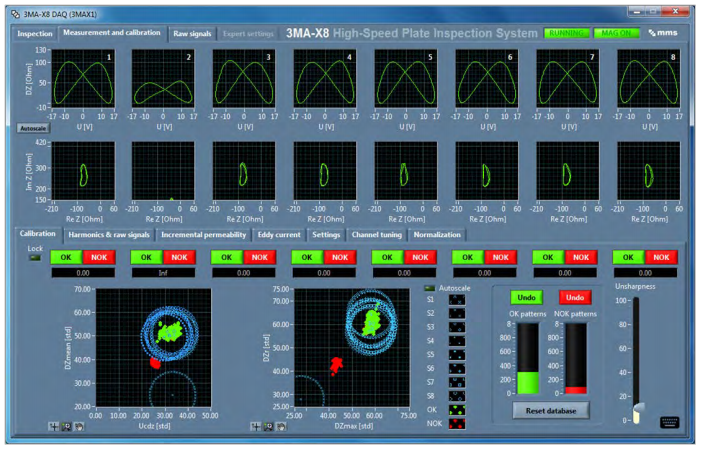Click the green OK plot legend swatch
Screen dimensions: 701x450
456,410
